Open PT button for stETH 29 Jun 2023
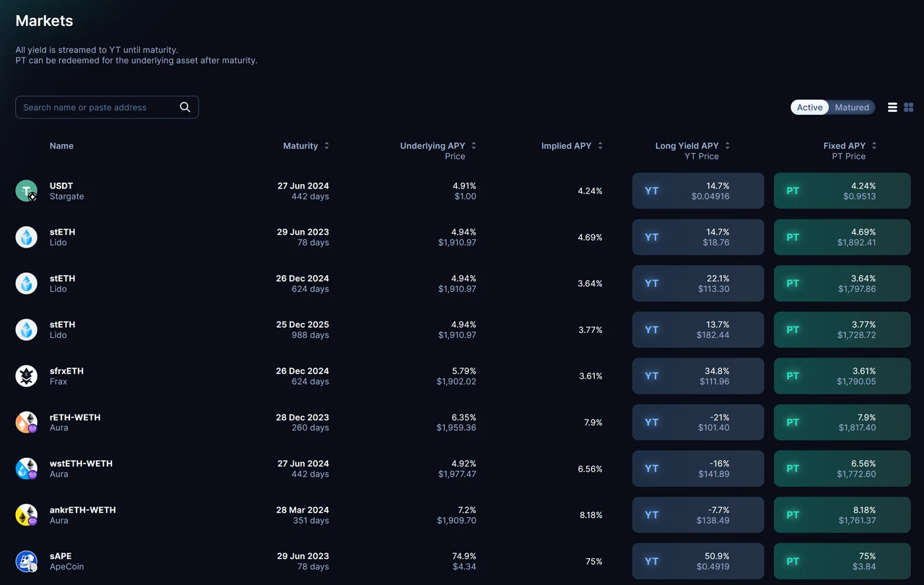 pos(842,237)
